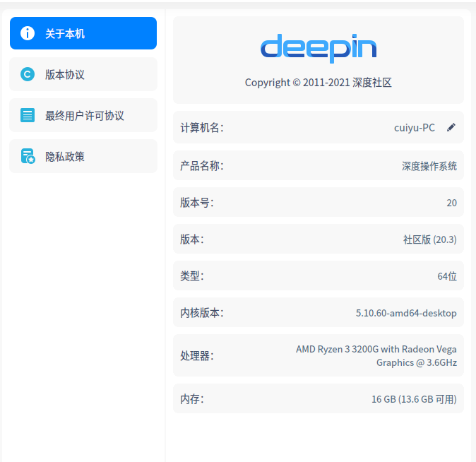Click the 版本: label
This screenshot has width=476, height=462.
(x=192, y=239)
